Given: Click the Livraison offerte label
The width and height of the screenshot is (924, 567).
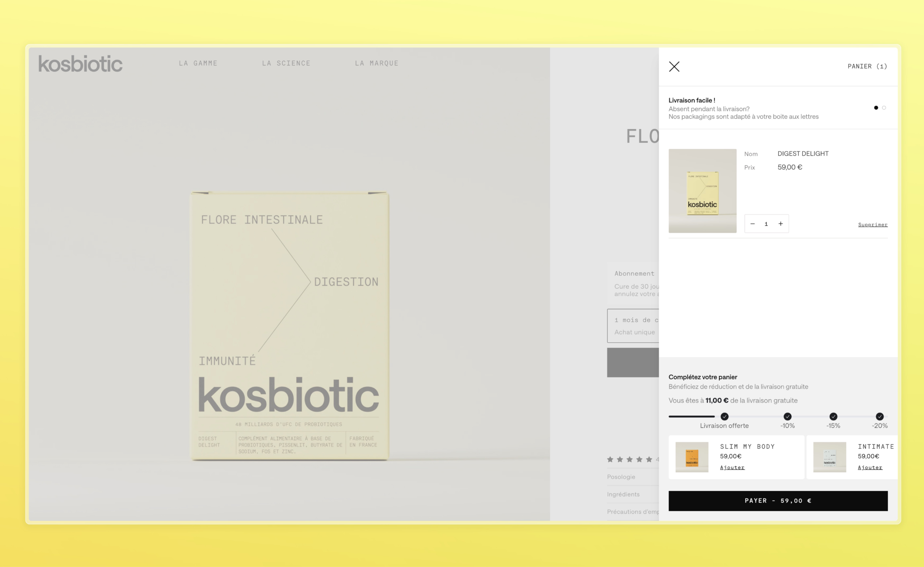Looking at the screenshot, I should 724,426.
